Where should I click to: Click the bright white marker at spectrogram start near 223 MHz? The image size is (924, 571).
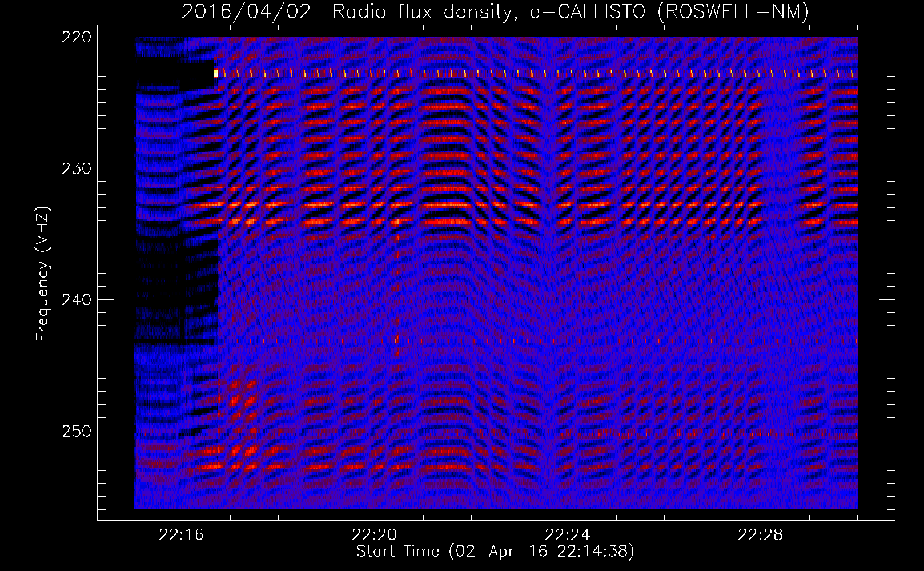pos(216,73)
